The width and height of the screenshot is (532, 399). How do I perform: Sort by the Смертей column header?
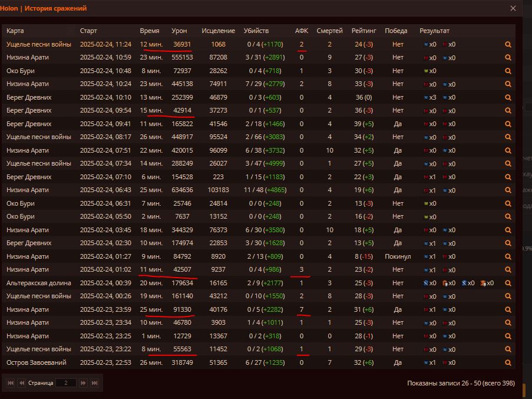(329, 31)
